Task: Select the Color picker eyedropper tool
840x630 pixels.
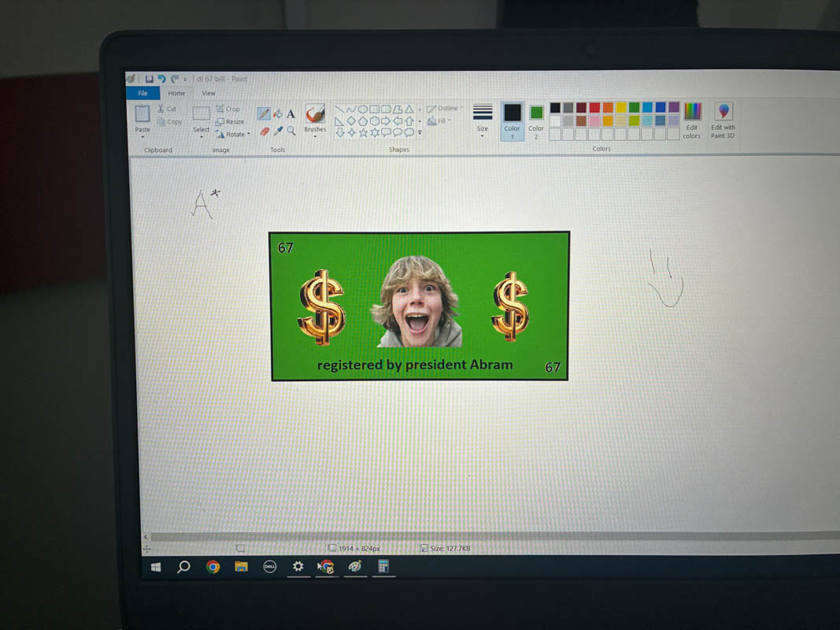Action: pyautogui.click(x=278, y=131)
